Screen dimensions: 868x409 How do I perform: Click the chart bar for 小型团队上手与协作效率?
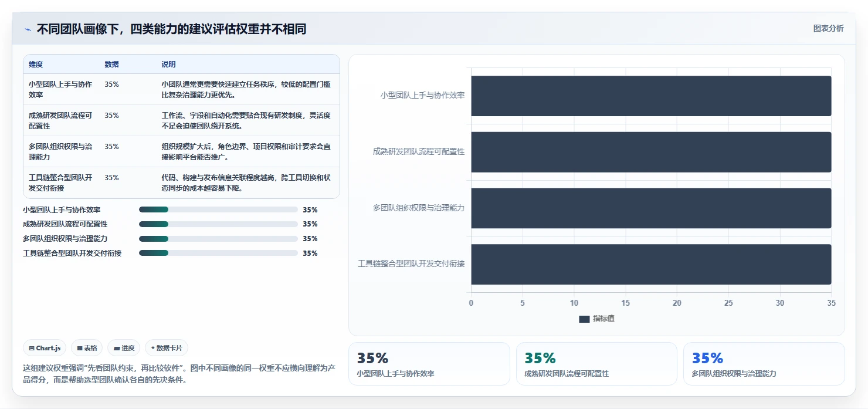click(651, 96)
